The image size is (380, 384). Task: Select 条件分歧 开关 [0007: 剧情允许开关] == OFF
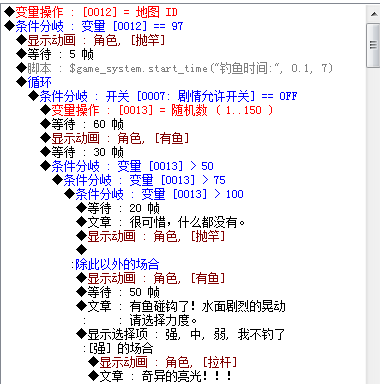pyautogui.click(x=163, y=96)
